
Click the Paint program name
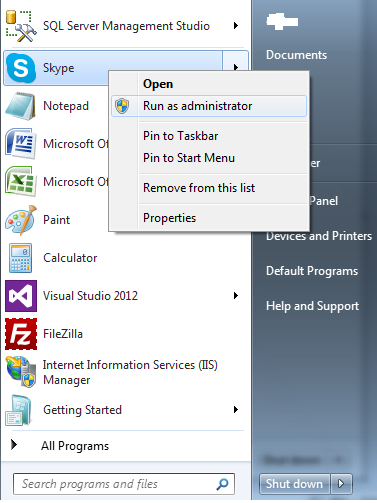pyautogui.click(x=57, y=220)
